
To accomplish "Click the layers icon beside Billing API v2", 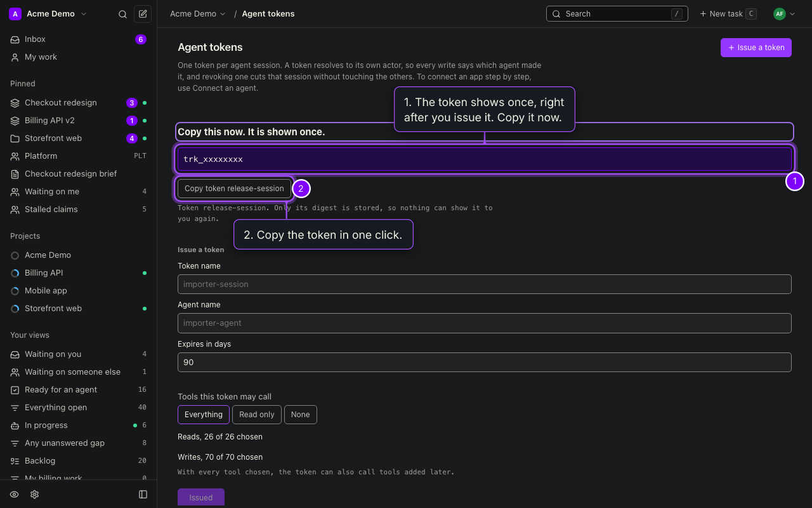I will [15, 121].
